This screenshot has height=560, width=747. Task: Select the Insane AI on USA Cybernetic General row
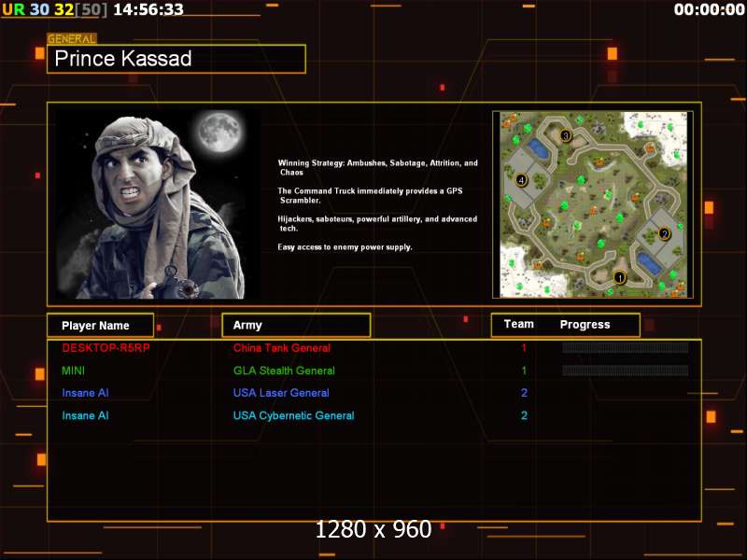click(85, 415)
